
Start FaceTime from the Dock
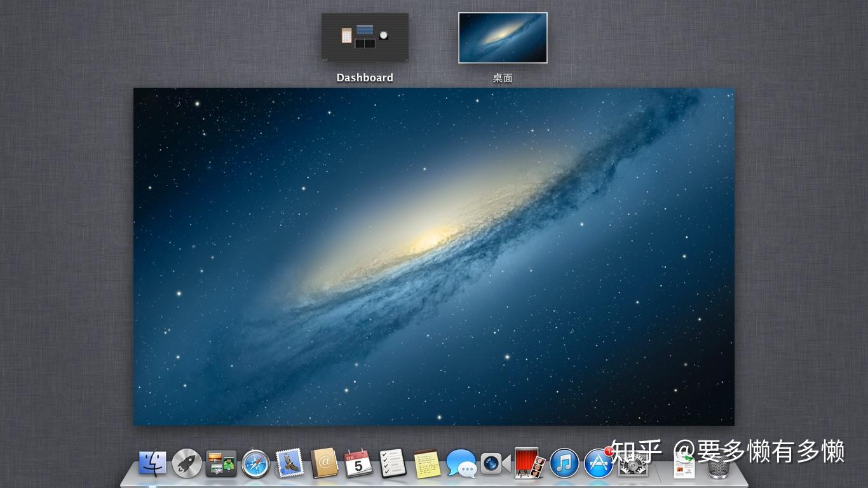[495, 464]
